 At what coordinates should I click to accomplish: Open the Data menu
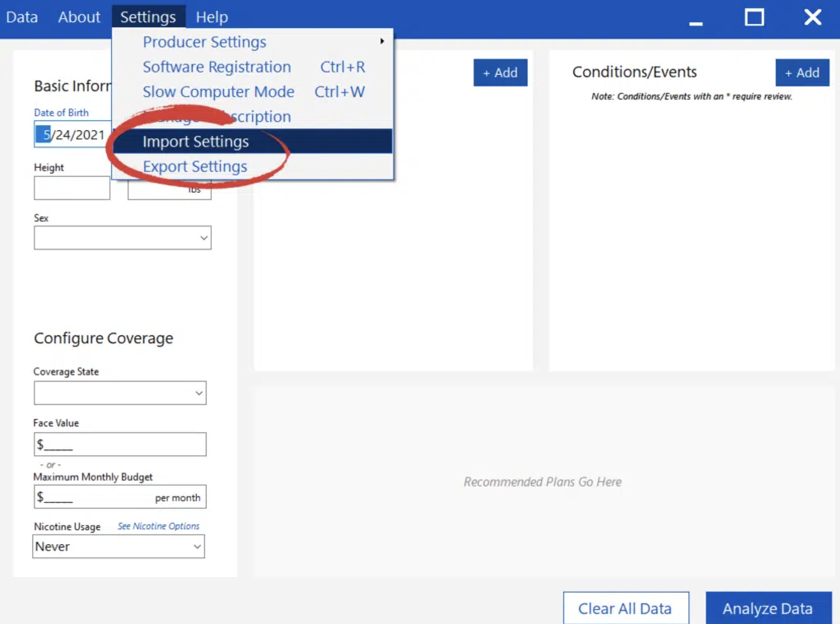click(x=22, y=17)
